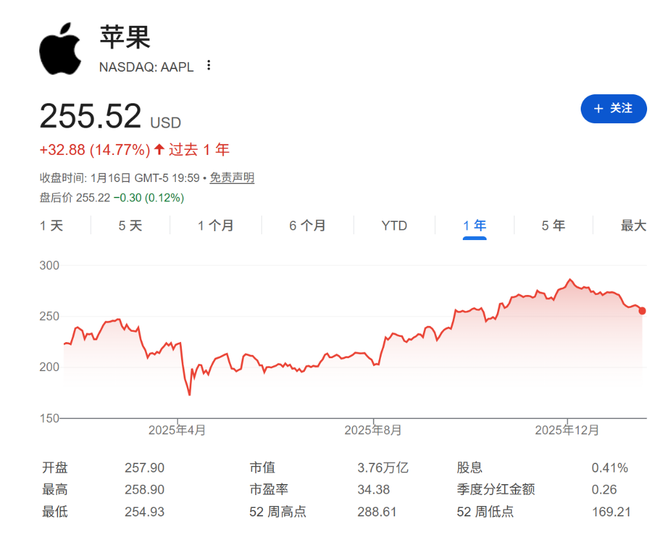Click the NASDAQ: AAPL ticker text
The image size is (660, 537).
click(x=146, y=67)
